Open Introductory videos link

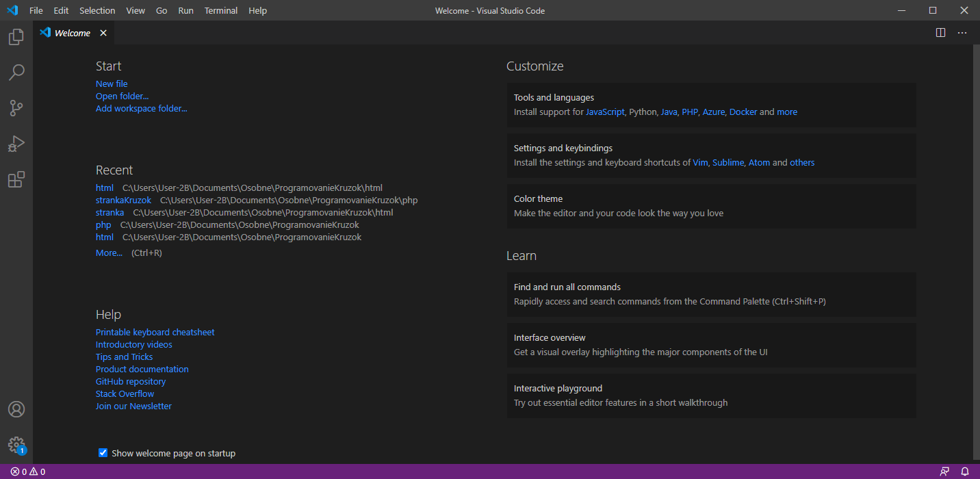coord(134,345)
